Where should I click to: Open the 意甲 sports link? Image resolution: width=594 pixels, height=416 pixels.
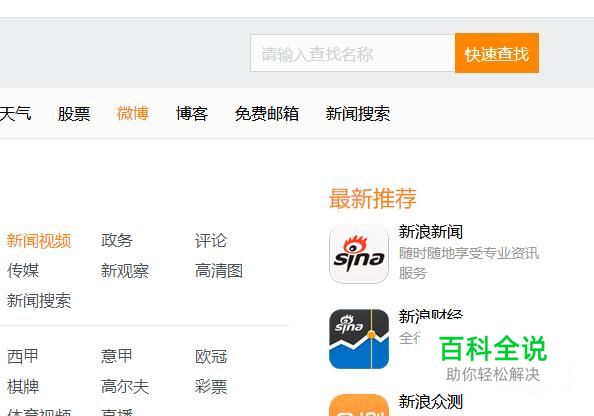click(117, 356)
